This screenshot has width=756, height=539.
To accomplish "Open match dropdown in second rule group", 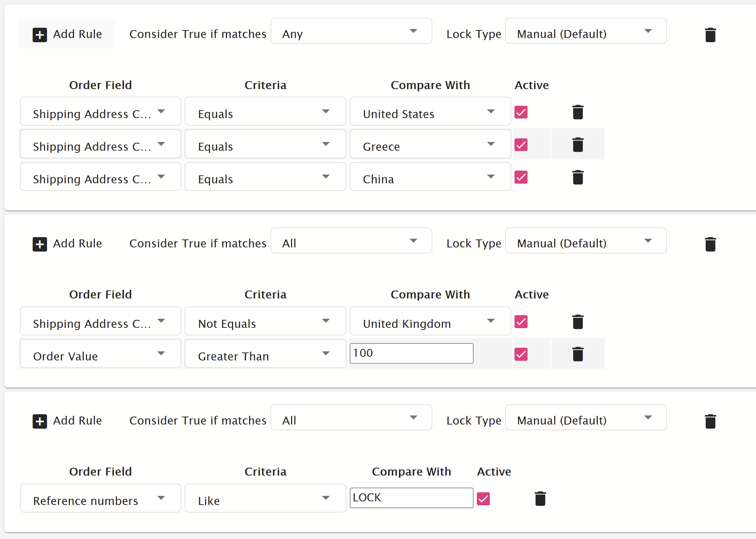I will tap(351, 241).
